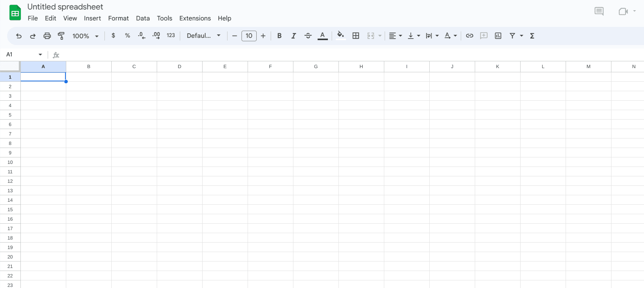The height and width of the screenshot is (288, 644).
Task: Open Functions sigma icon
Action: (x=532, y=36)
